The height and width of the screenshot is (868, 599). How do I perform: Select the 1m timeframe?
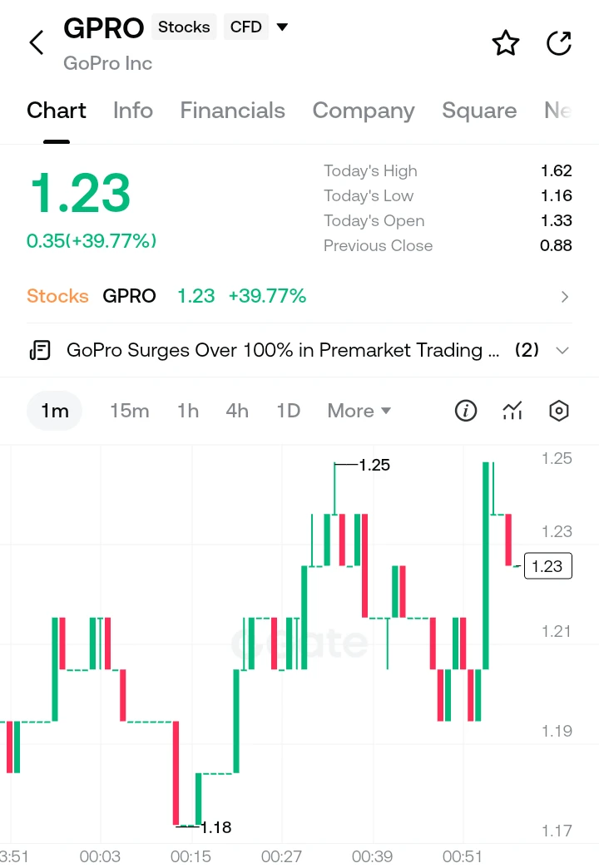(x=54, y=411)
